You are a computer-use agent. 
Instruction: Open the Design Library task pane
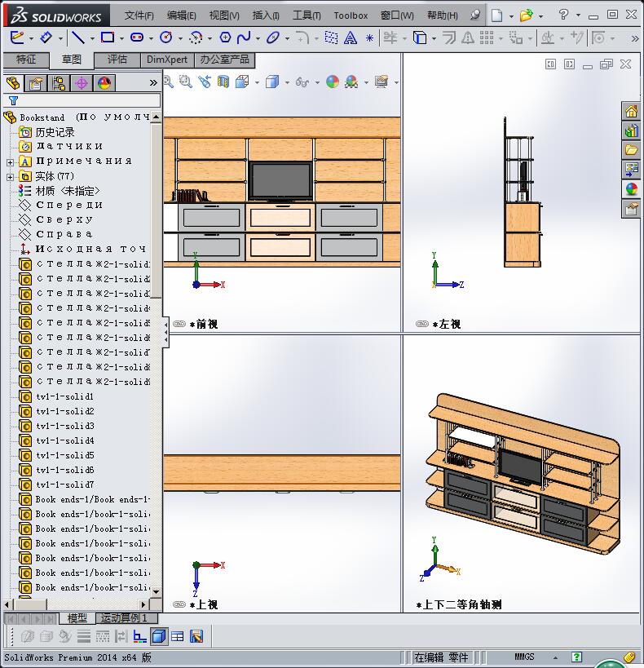click(x=631, y=131)
